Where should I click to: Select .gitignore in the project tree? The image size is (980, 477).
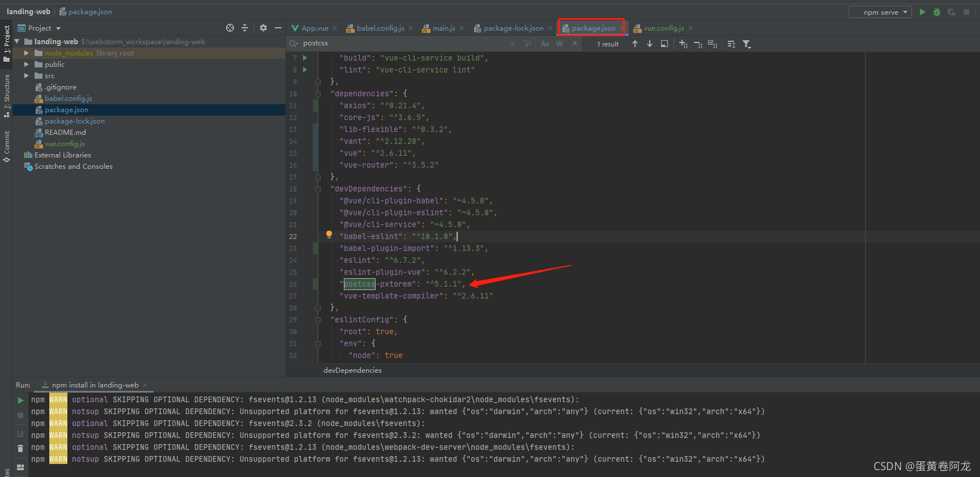point(60,87)
